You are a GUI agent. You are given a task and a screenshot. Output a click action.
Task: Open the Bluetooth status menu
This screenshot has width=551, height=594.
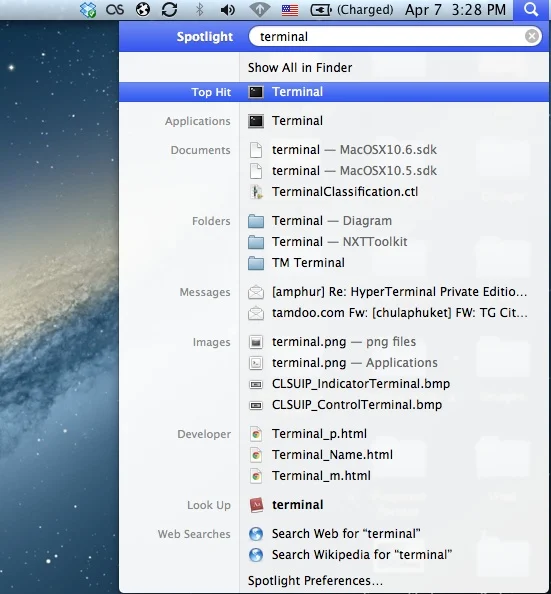[199, 9]
